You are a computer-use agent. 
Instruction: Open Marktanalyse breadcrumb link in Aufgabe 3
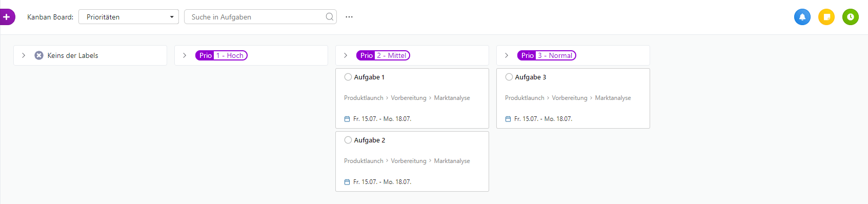tap(613, 98)
